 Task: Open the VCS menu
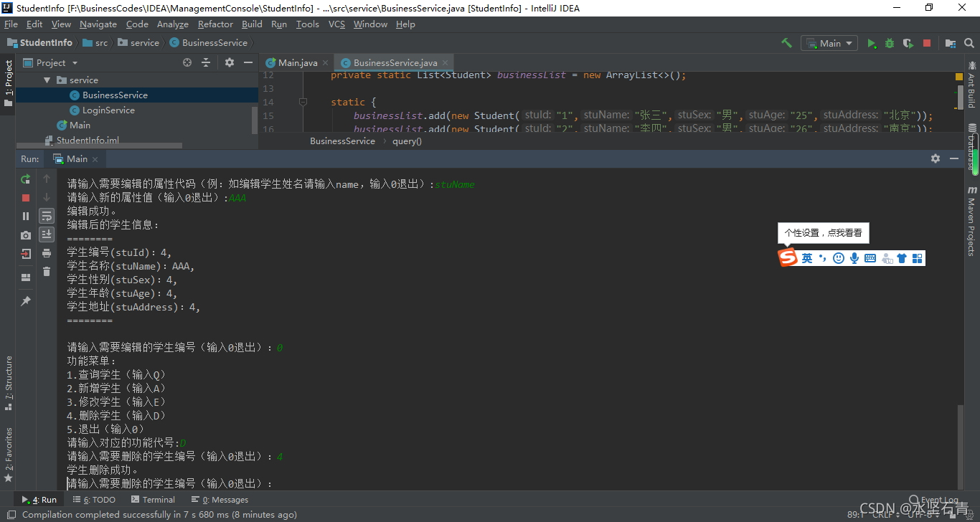click(336, 24)
